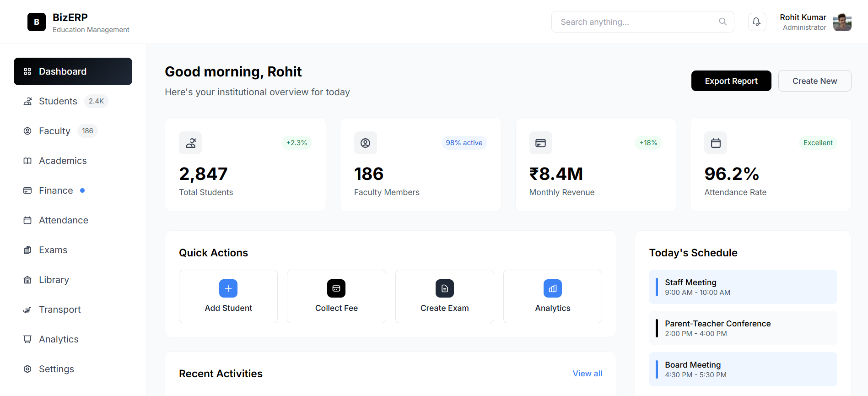
Task: Go to Students section
Action: [x=73, y=101]
